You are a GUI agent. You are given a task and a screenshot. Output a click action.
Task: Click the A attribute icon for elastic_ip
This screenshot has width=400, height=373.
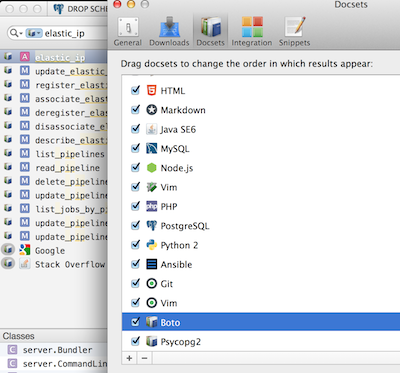pos(25,57)
